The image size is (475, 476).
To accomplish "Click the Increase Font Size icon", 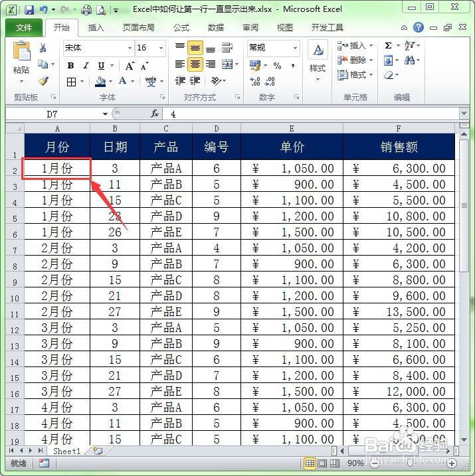I will (x=130, y=66).
